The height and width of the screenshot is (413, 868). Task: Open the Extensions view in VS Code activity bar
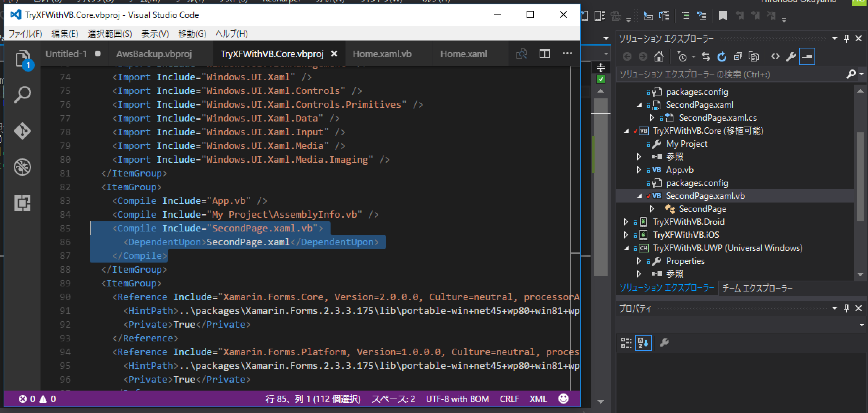[22, 203]
